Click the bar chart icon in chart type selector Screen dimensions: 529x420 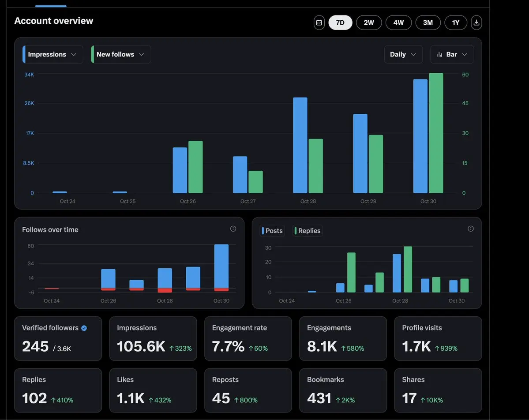439,54
